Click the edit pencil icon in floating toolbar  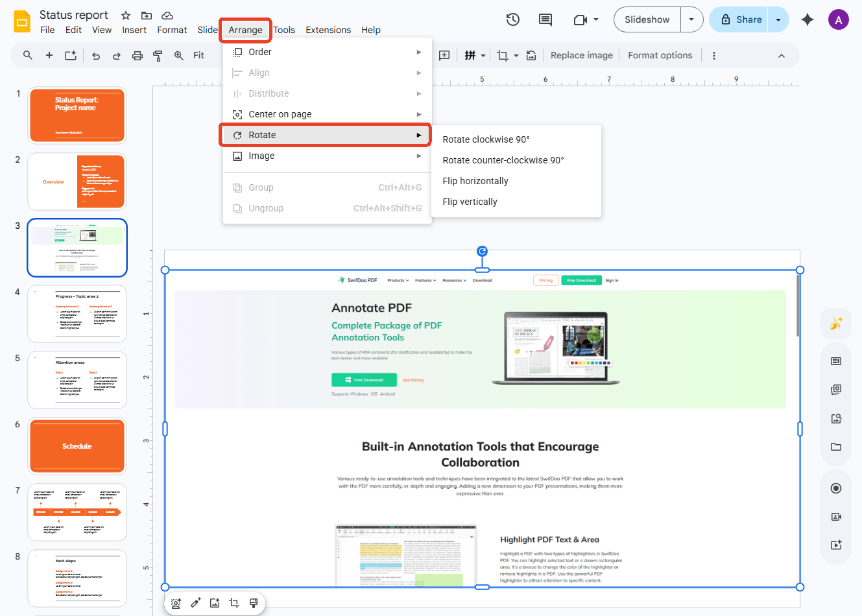click(x=195, y=603)
